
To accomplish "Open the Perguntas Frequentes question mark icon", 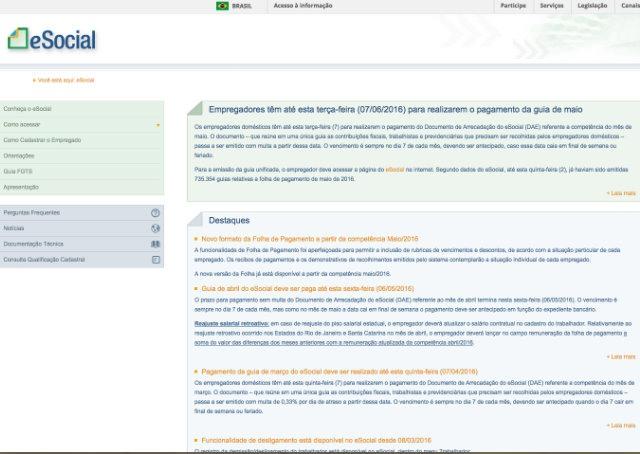I will [x=156, y=213].
